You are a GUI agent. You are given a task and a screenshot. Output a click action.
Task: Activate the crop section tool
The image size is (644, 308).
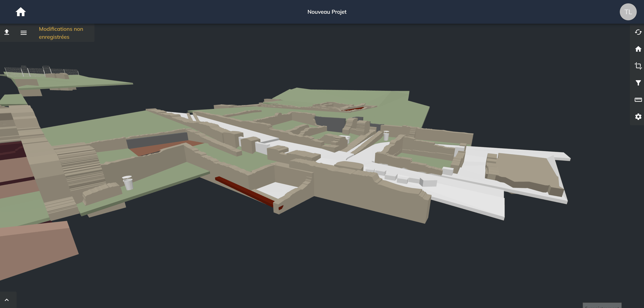pos(638,66)
